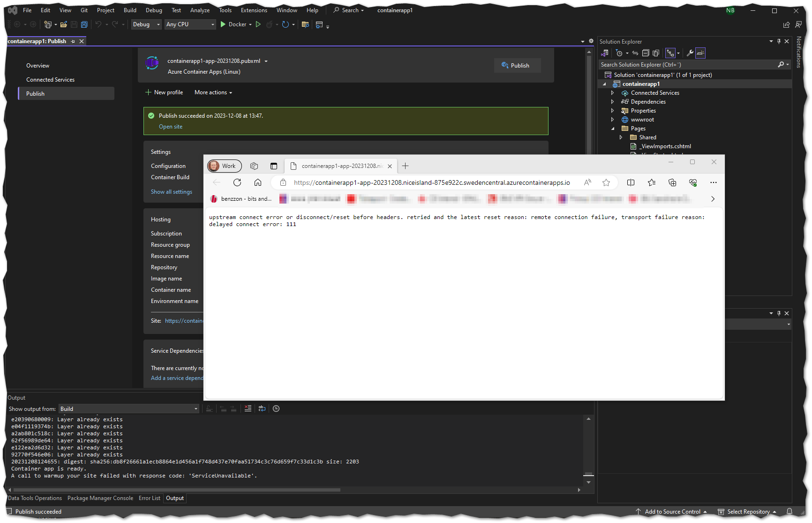Toggle word wrap in Output window

click(x=262, y=409)
